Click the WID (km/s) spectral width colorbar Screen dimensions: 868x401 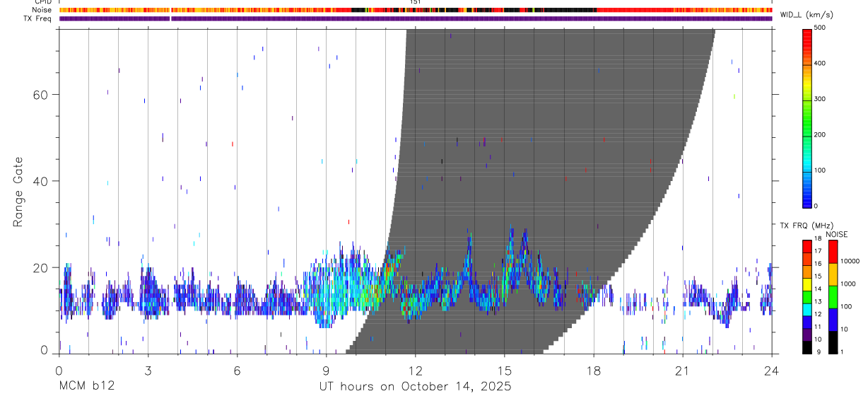tap(807, 117)
